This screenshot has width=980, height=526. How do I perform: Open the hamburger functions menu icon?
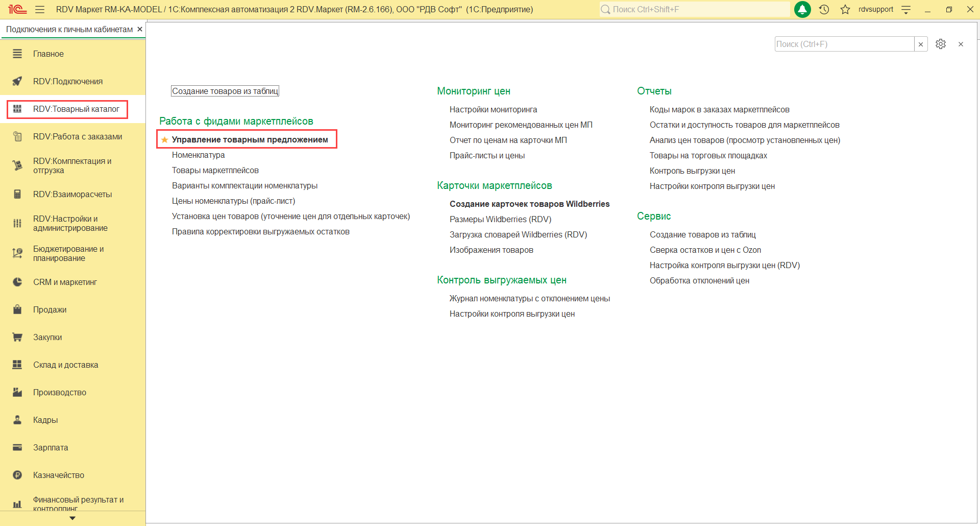[x=40, y=9]
